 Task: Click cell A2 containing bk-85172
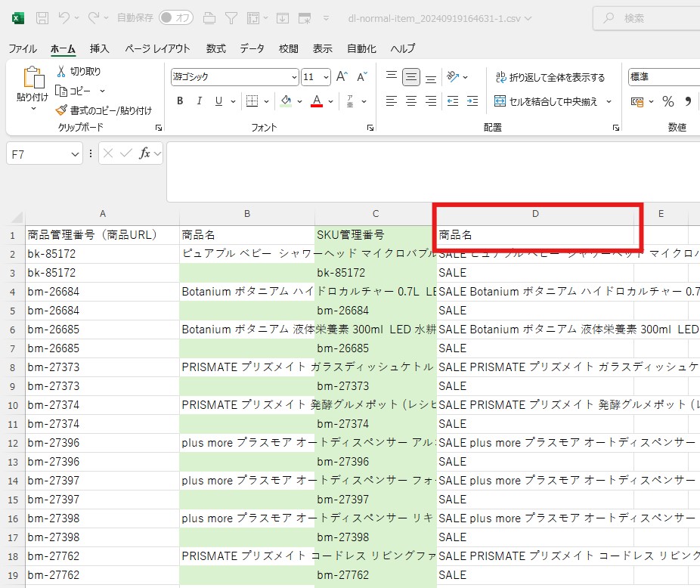pos(103,254)
